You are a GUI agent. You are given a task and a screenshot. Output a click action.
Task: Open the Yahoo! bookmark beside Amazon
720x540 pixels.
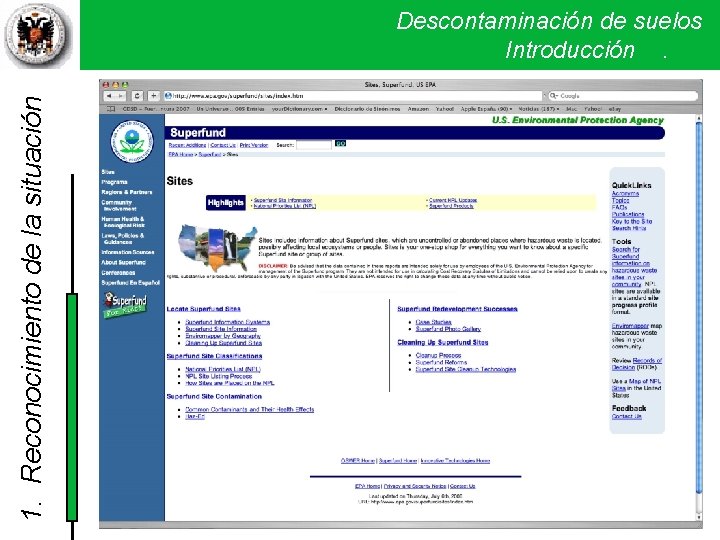point(444,109)
